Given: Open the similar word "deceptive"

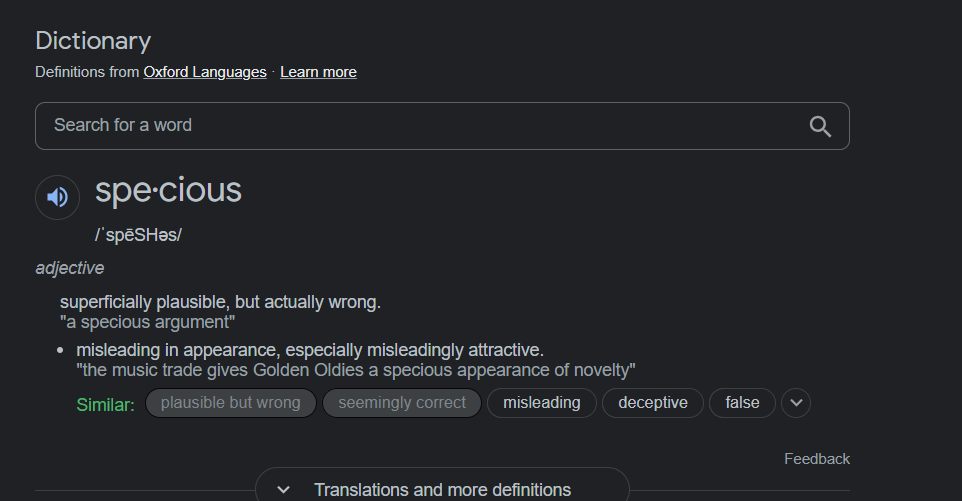Looking at the screenshot, I should [653, 403].
